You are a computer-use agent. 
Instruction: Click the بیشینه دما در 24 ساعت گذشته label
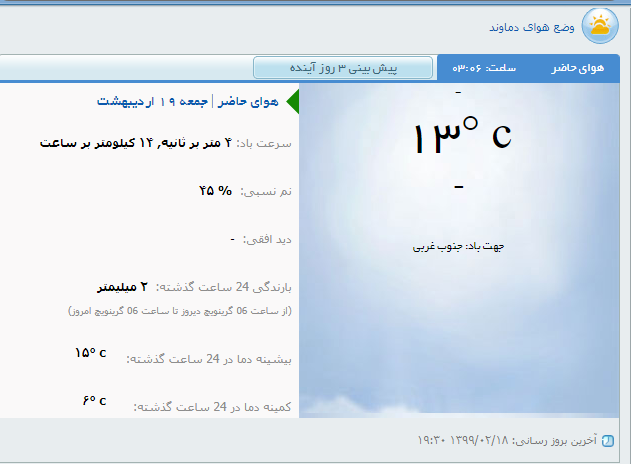[209, 359]
